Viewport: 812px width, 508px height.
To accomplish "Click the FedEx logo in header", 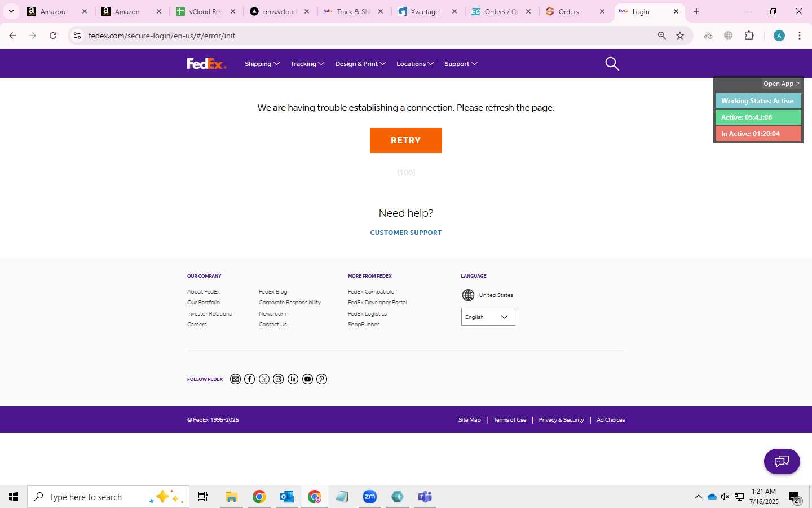I will 206,64.
